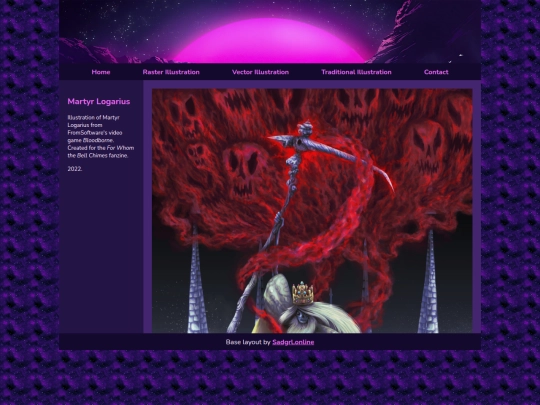Click the Martyr Logarius heading

pyautogui.click(x=99, y=102)
